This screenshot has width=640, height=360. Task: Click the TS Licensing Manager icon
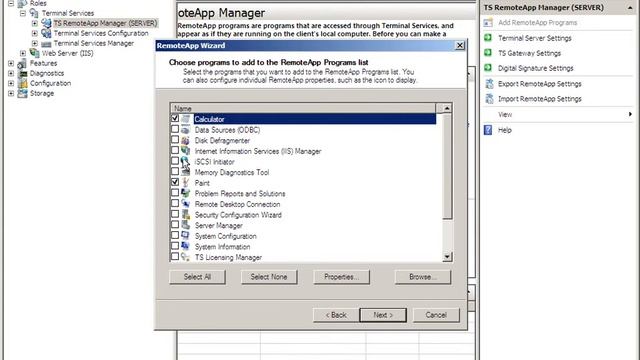[x=186, y=257]
